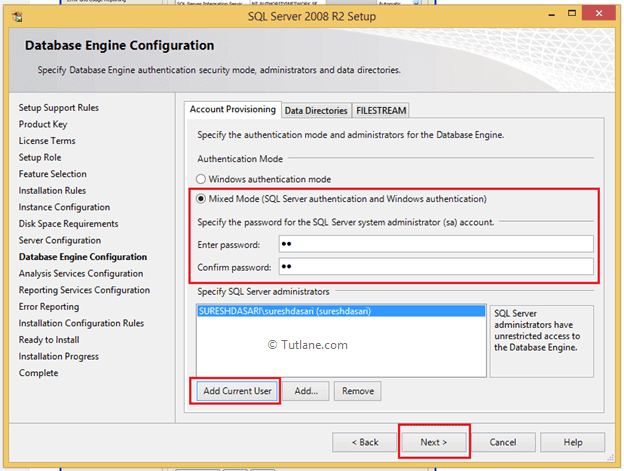Click Error Reporting step

click(x=49, y=307)
